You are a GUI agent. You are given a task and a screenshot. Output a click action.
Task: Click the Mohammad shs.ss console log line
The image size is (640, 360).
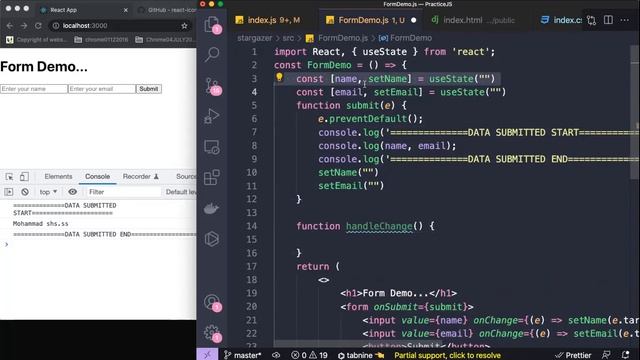[x=40, y=224]
